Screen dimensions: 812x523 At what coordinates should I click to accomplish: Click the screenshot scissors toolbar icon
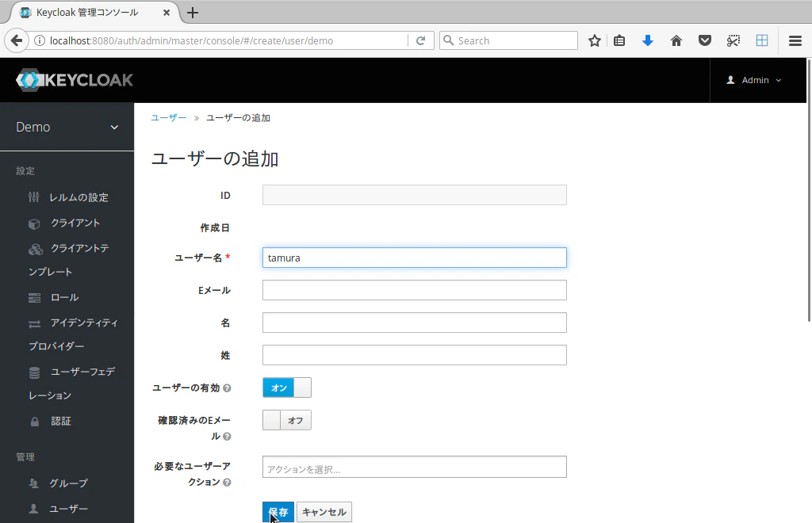(x=733, y=40)
